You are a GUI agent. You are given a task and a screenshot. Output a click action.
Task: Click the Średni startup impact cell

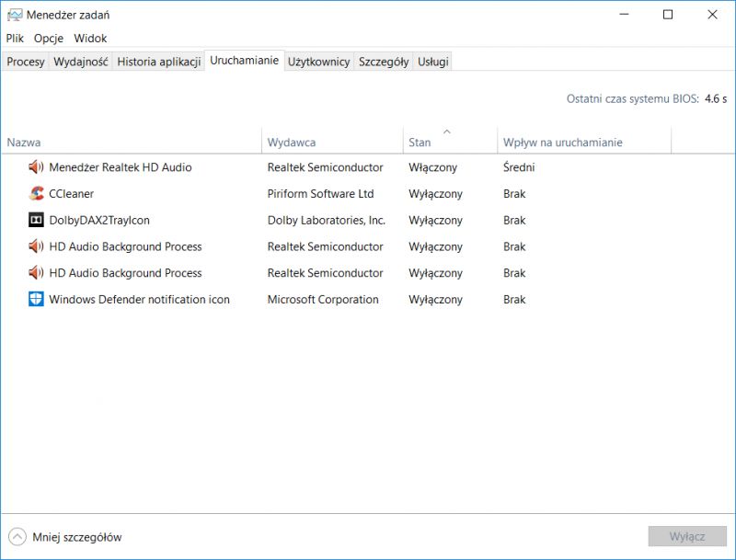(519, 167)
